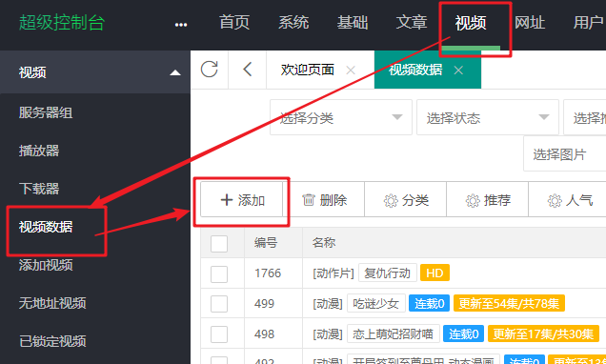Screen dimensions: 606x364
Task: Click the 人气 gear button
Action: tap(570, 200)
